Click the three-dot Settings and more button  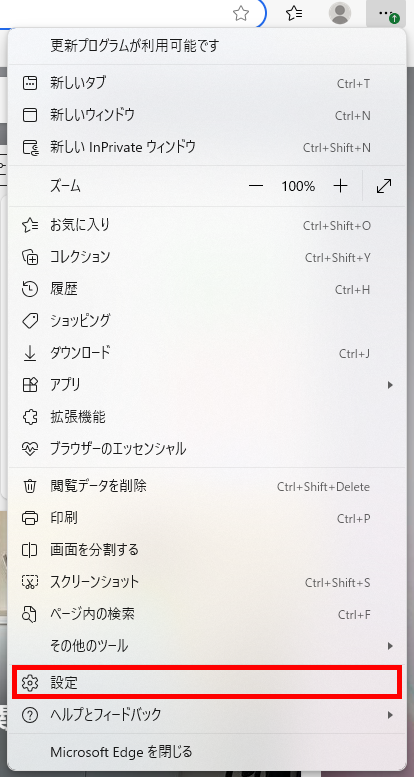tap(386, 14)
